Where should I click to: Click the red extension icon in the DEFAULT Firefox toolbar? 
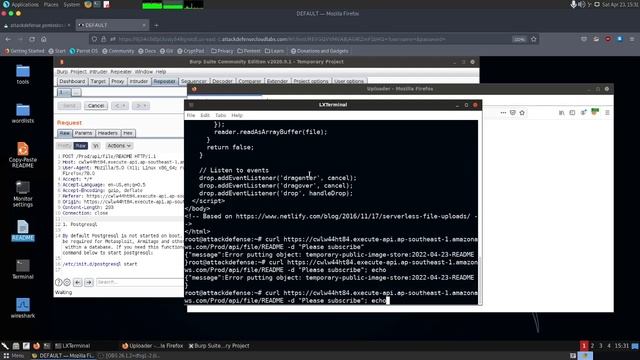[x=608, y=39]
